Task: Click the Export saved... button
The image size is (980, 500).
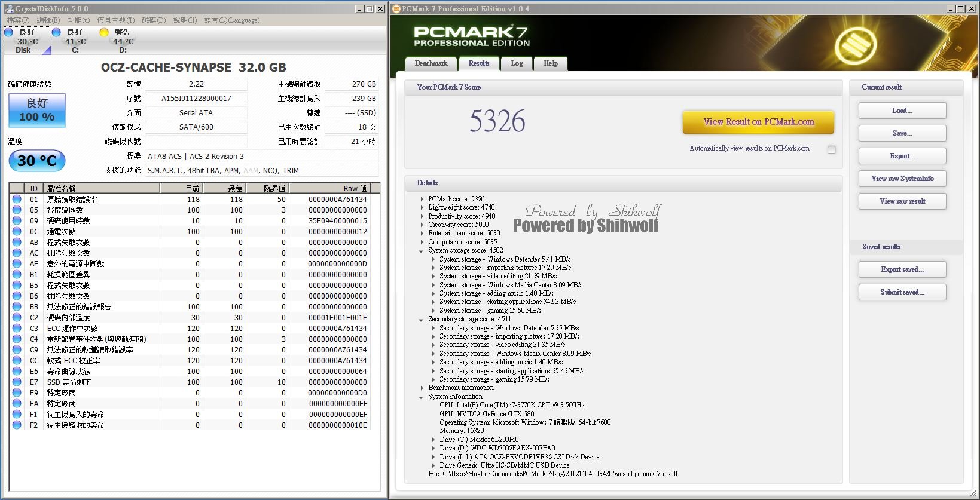Action: click(x=902, y=269)
